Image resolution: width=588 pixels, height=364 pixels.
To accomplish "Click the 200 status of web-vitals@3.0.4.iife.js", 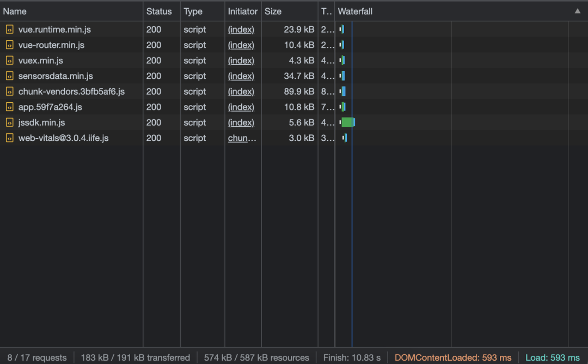I will 154,138.
